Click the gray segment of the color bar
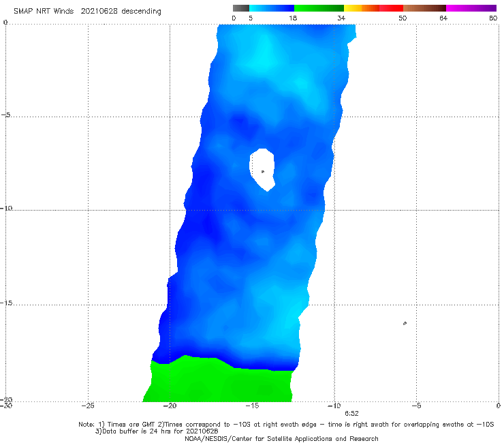The width and height of the screenshot is (504, 443). [x=241, y=8]
